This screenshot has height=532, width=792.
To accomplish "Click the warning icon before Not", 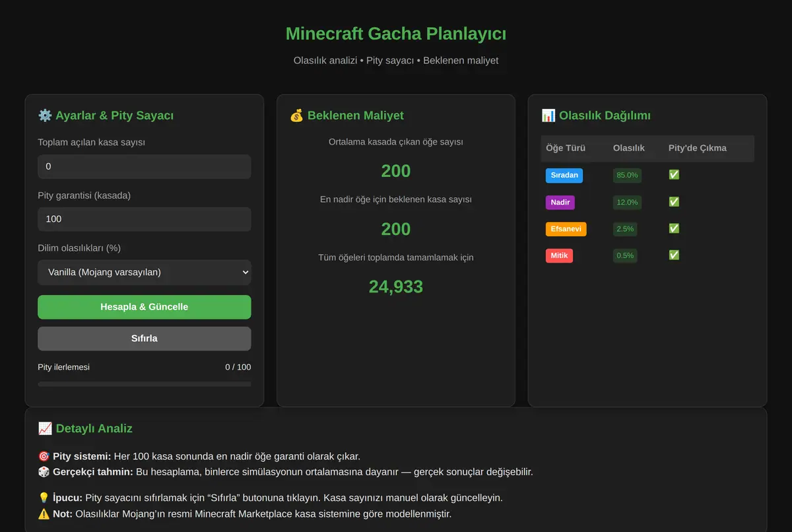I will pos(44,514).
